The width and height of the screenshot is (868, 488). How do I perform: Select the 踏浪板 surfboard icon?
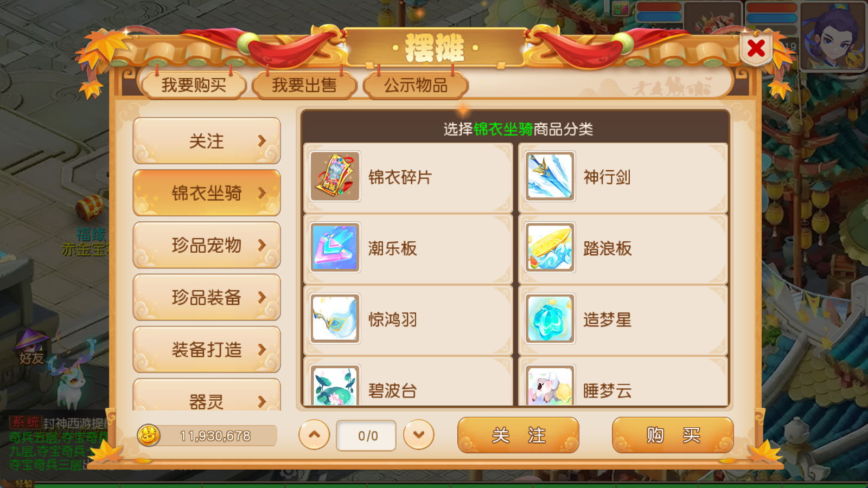pos(550,248)
